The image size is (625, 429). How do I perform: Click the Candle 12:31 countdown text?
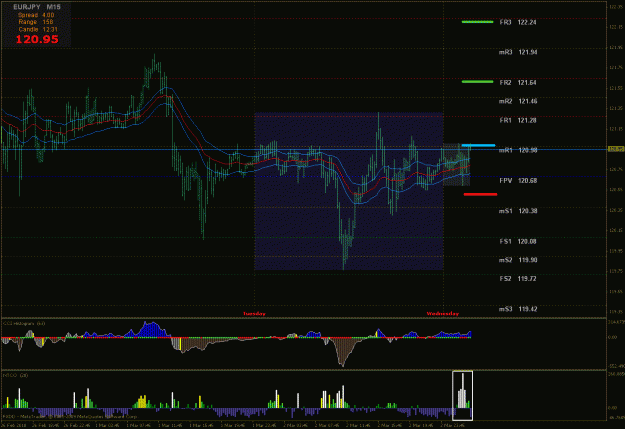38,29
